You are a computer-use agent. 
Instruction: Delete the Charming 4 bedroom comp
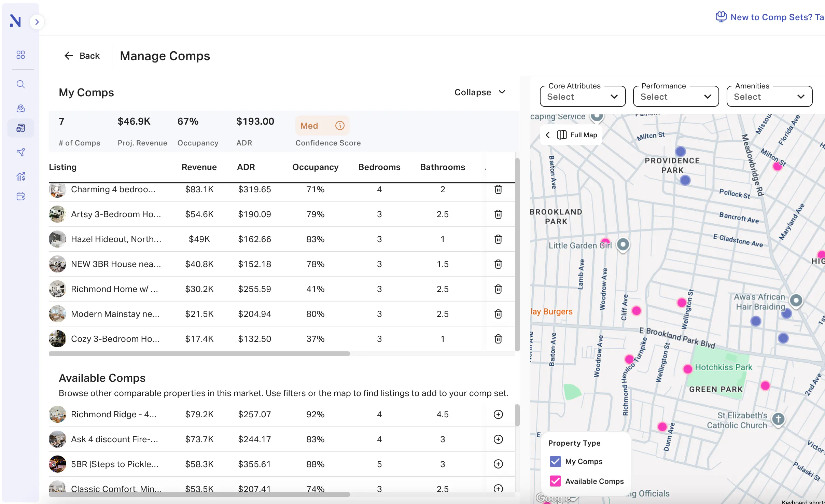[498, 189]
